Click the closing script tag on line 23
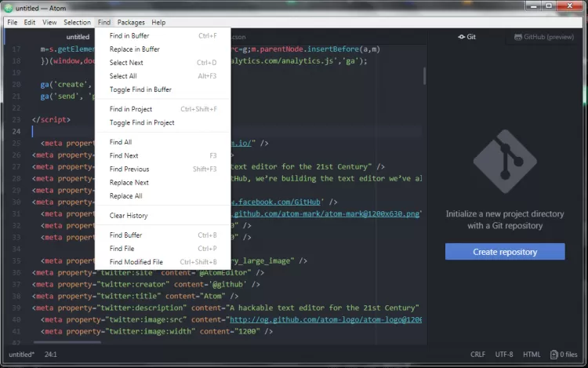The width and height of the screenshot is (588, 368). (52, 120)
